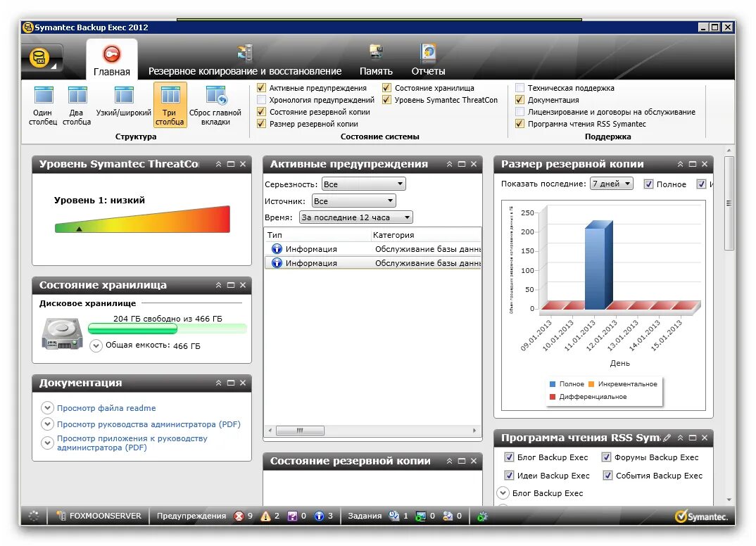Enable Хронология предупреждений checkbox

point(261,100)
